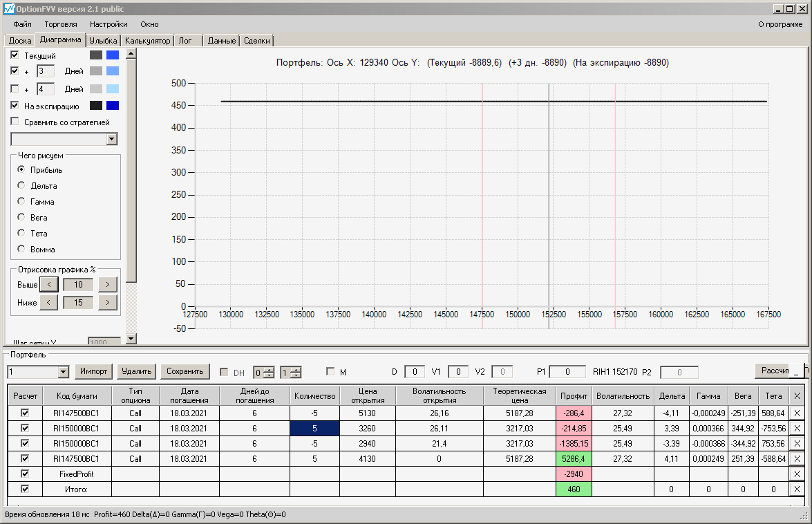Pick the light blue +3 Дней swatch

113,71
